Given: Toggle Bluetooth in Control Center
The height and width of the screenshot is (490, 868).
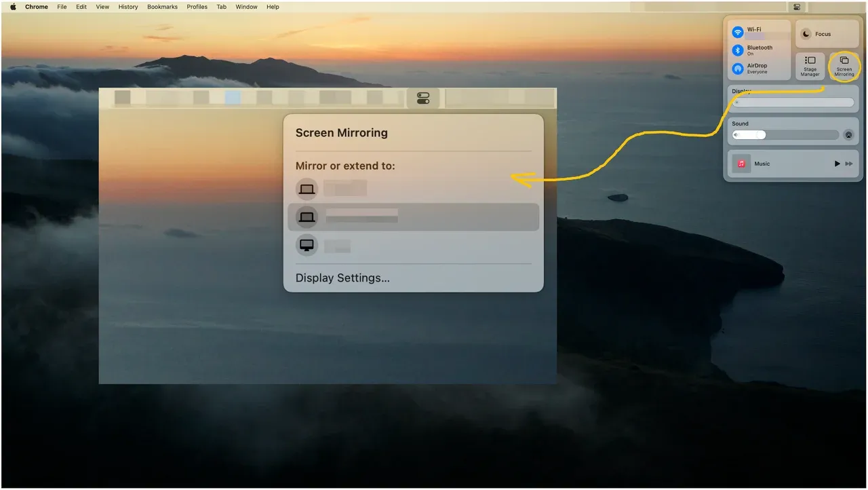Looking at the screenshot, I should pyautogui.click(x=738, y=50).
